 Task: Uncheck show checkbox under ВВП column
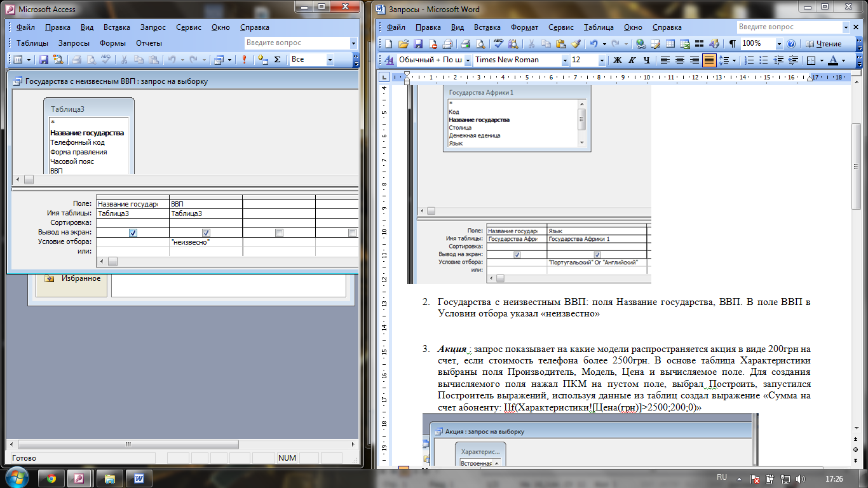[206, 233]
